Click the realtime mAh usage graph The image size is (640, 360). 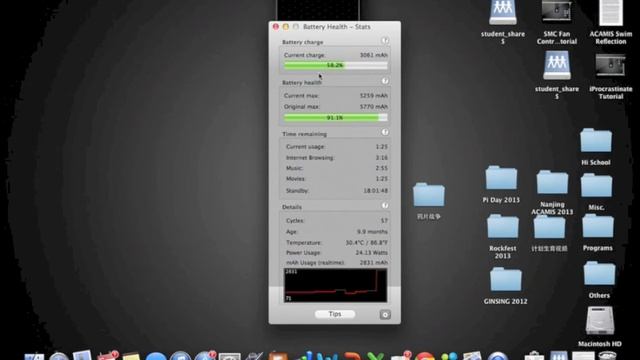click(336, 285)
